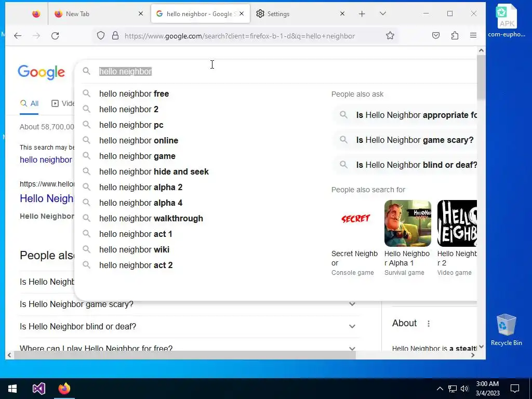The image size is (532, 399).
Task: Pick suggestion hello neighbor act 2
Action: 136,265
